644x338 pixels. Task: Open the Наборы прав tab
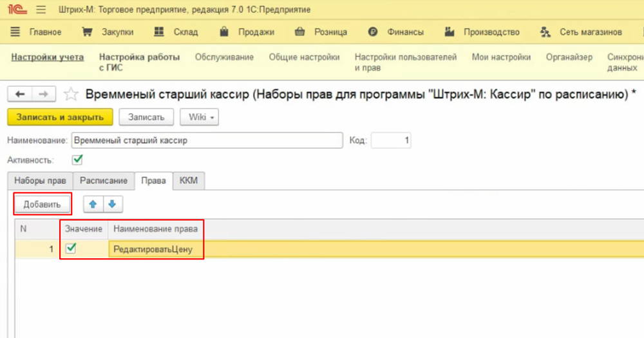(x=40, y=181)
